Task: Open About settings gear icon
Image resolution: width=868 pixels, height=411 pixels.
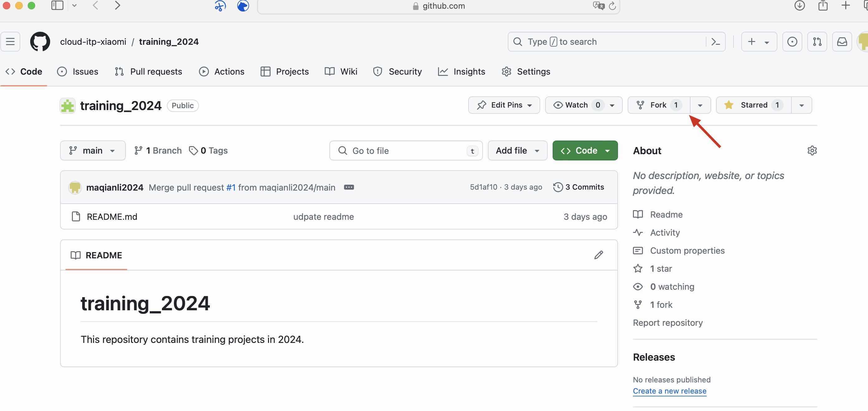Action: tap(812, 150)
